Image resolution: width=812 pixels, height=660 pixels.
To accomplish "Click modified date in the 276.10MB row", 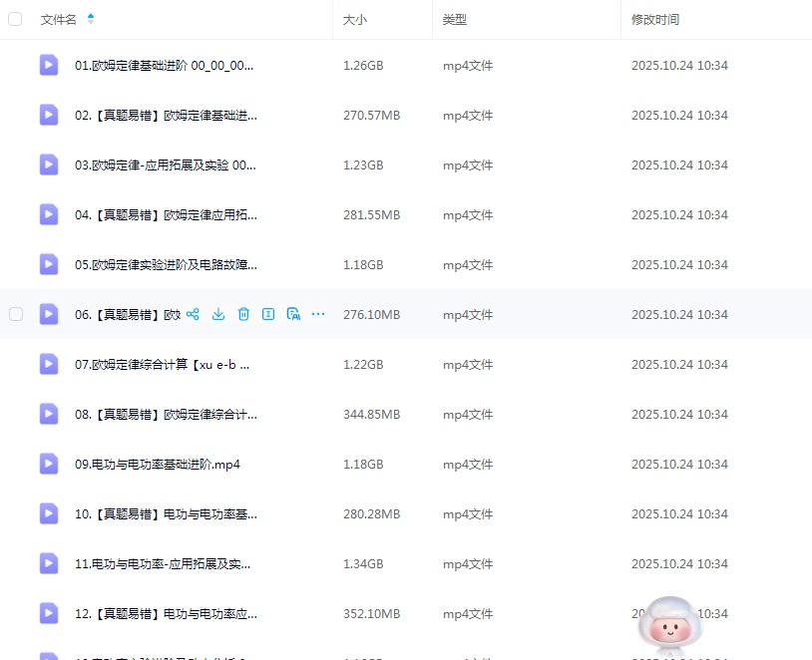I will click(x=679, y=315).
